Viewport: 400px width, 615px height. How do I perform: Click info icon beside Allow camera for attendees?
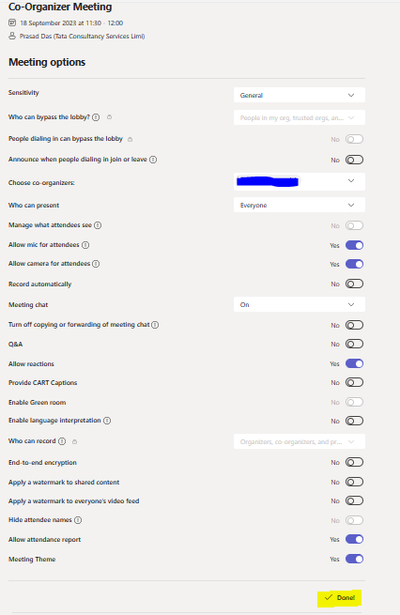point(96,264)
